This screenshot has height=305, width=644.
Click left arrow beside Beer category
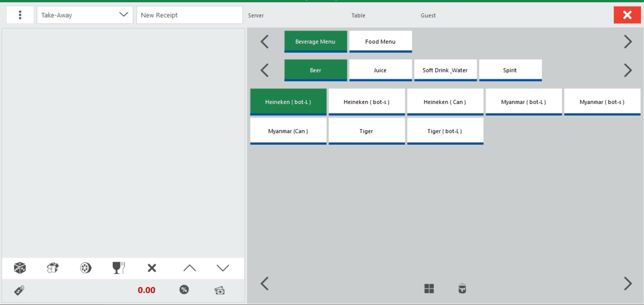point(265,70)
